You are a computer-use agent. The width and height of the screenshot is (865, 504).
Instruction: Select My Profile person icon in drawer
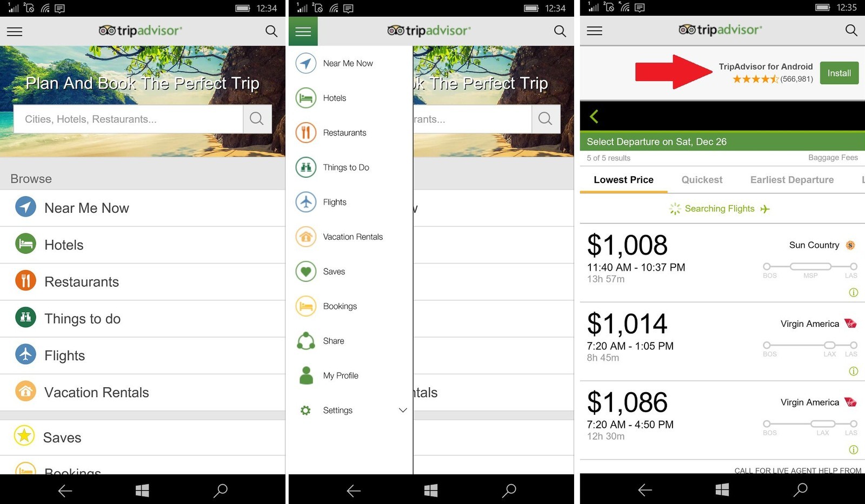[x=306, y=375]
